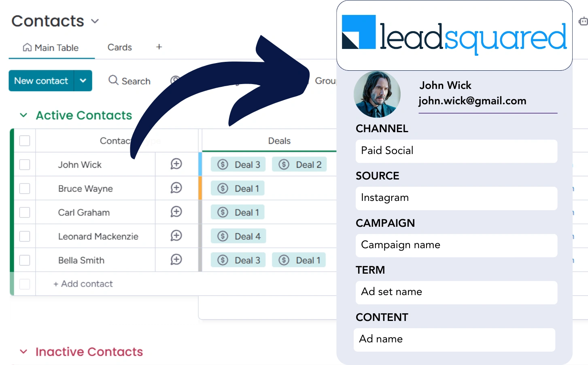Click John Wick name in table
Image resolution: width=588 pixels, height=365 pixels.
(80, 165)
